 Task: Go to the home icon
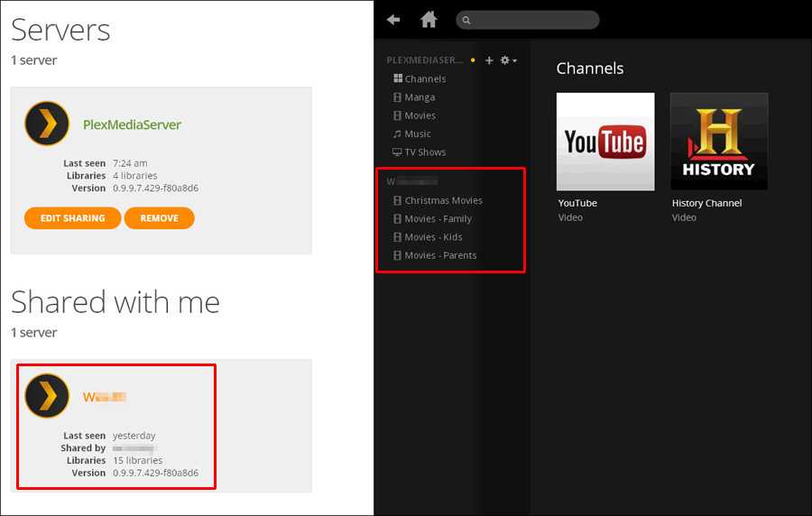429,20
